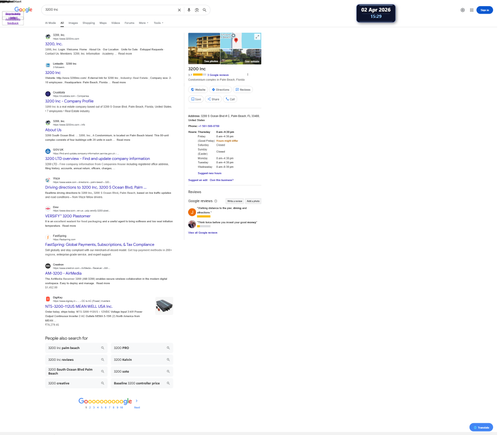Open Google apps grid icon
This screenshot has height=435, width=500.
pos(472,10)
